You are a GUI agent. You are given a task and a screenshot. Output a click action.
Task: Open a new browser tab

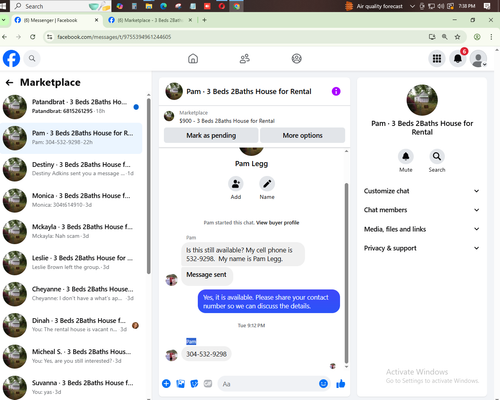[x=204, y=20]
